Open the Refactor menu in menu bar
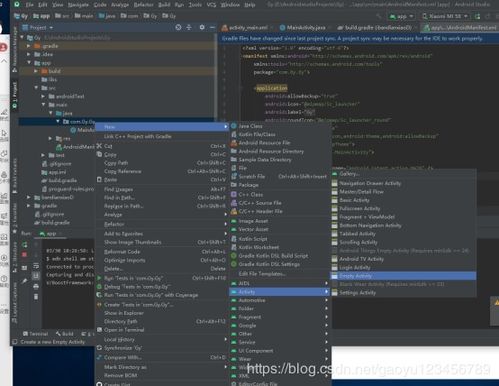The width and height of the screenshot is (499, 386). [144, 5]
